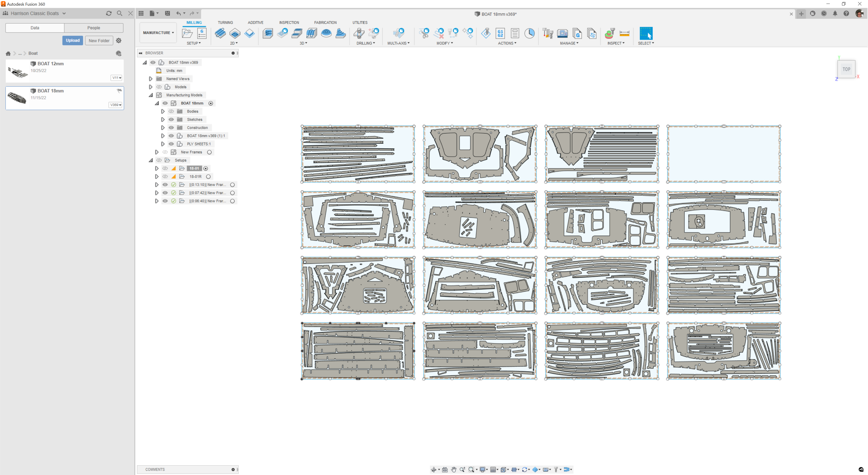Switch to the People tab in data panel
868x475 pixels.
tap(94, 28)
